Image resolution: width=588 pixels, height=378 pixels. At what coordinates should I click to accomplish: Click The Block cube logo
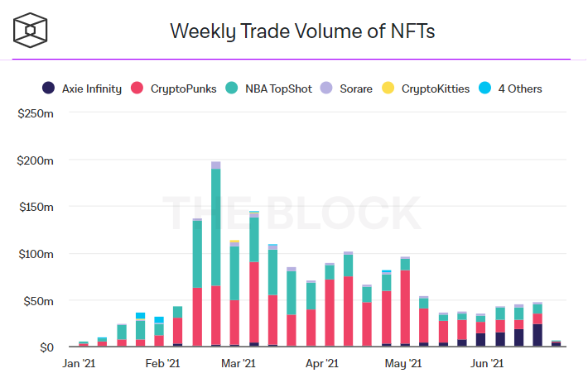[31, 31]
